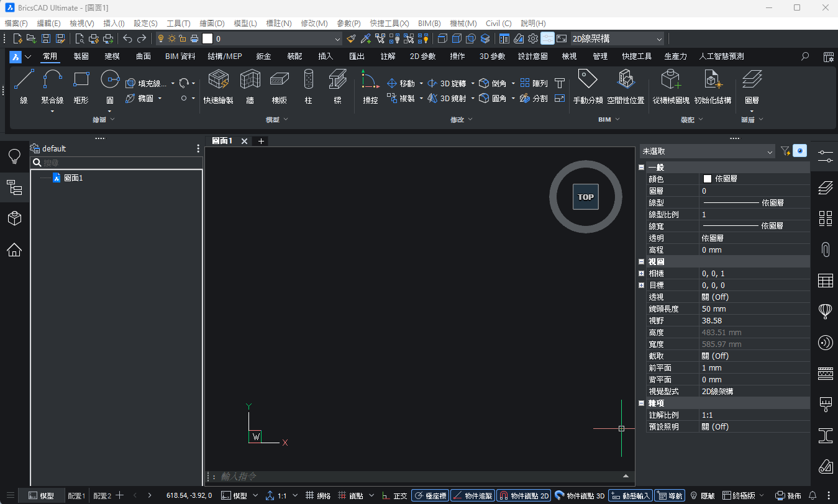Screen dimensions: 838x504
Task: Open the 檔案(F) menu
Action: pos(16,23)
